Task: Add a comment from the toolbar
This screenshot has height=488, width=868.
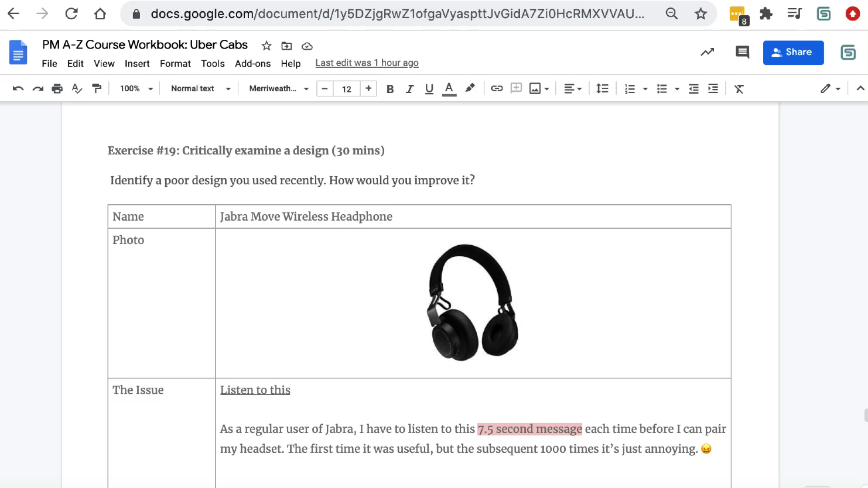Action: tap(516, 88)
